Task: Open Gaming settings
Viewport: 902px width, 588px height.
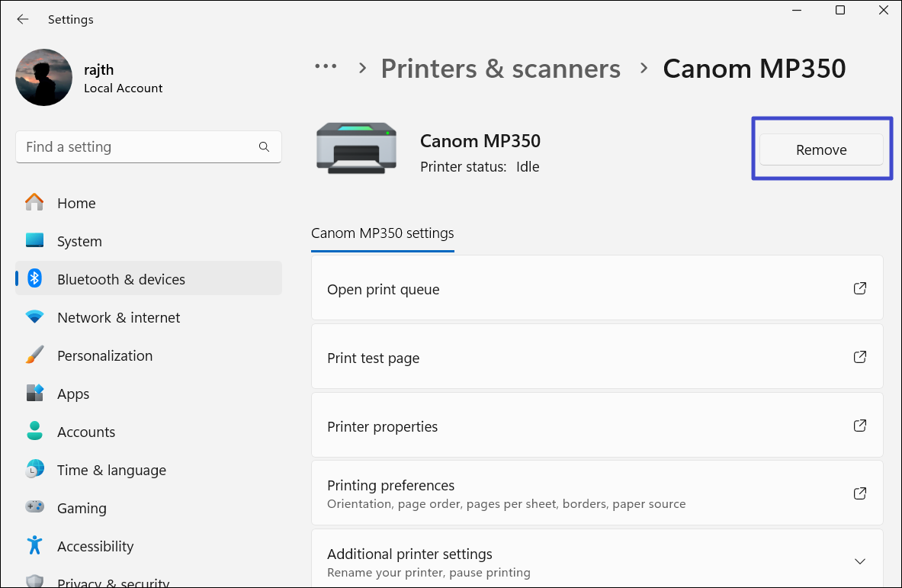Action: point(82,509)
